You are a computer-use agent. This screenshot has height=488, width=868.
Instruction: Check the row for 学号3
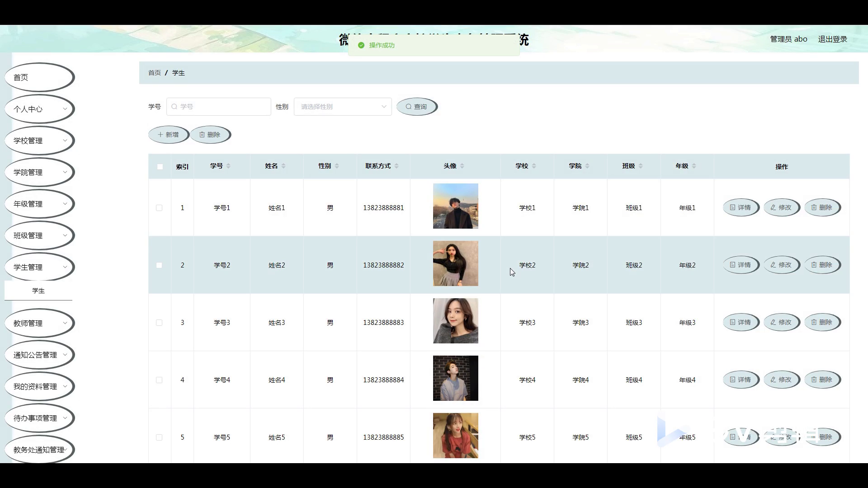159,323
